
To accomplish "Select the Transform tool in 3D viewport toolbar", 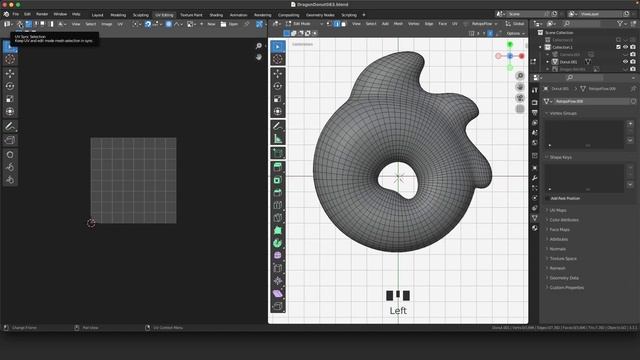I will click(x=278, y=111).
